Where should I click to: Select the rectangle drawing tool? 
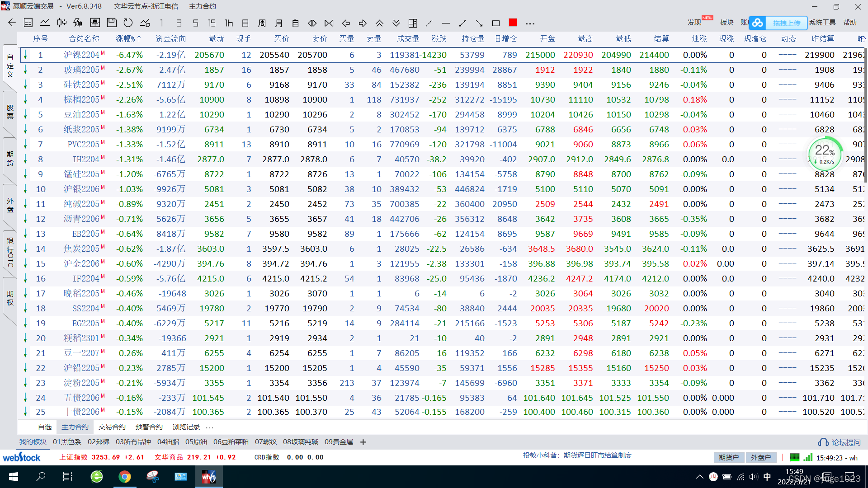coord(496,23)
